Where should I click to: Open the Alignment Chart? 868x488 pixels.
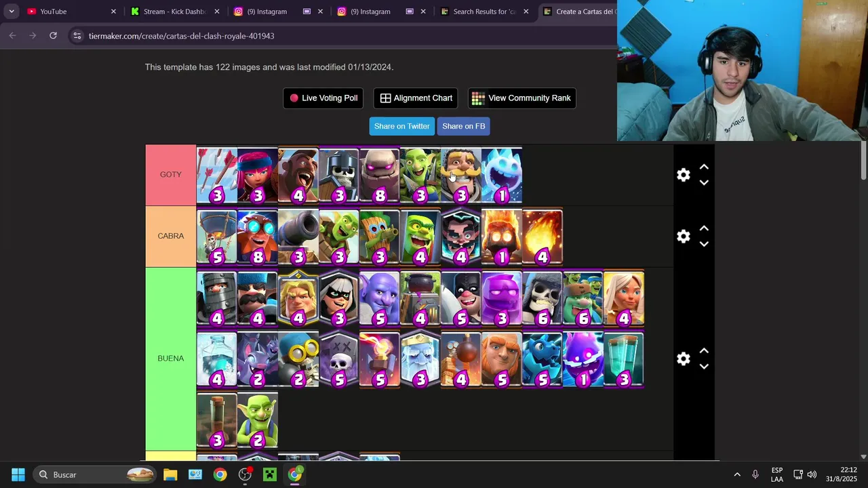416,98
